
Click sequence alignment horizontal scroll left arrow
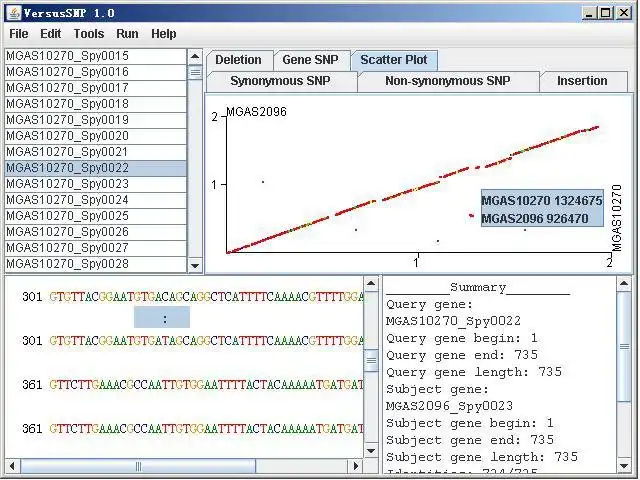(12, 466)
